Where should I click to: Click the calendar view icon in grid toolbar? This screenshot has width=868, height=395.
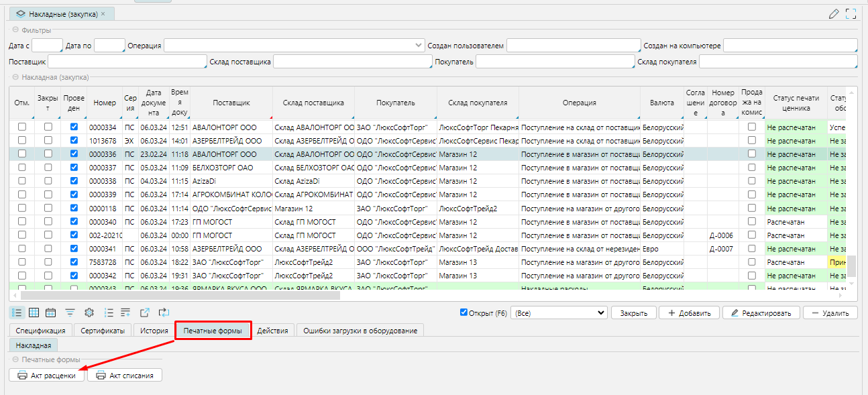(50, 313)
